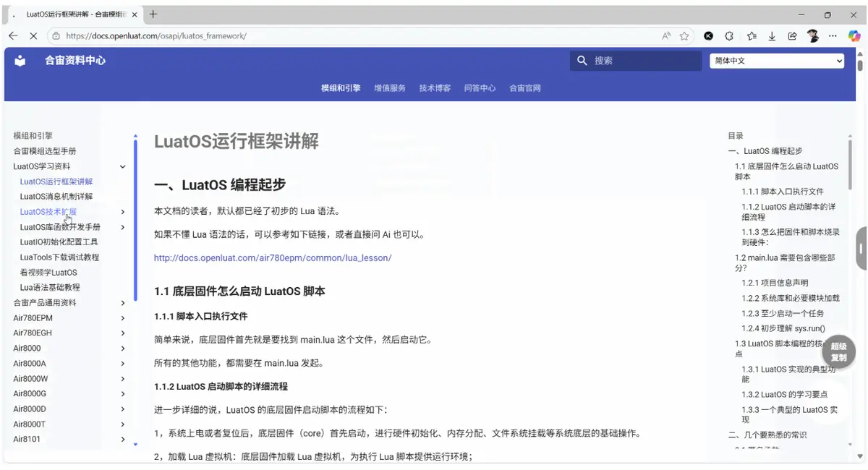Open the Downloads arrow icon

coord(772,35)
